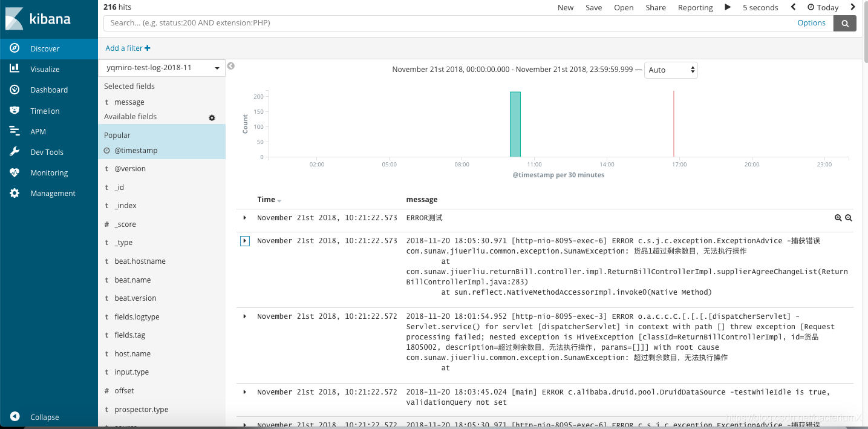The height and width of the screenshot is (429, 868).
Task: Sort by the Time column arrow
Action: [279, 200]
